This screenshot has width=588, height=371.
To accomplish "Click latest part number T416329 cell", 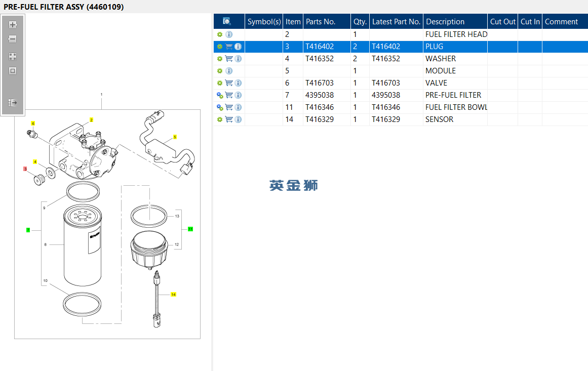I will pyautogui.click(x=396, y=119).
